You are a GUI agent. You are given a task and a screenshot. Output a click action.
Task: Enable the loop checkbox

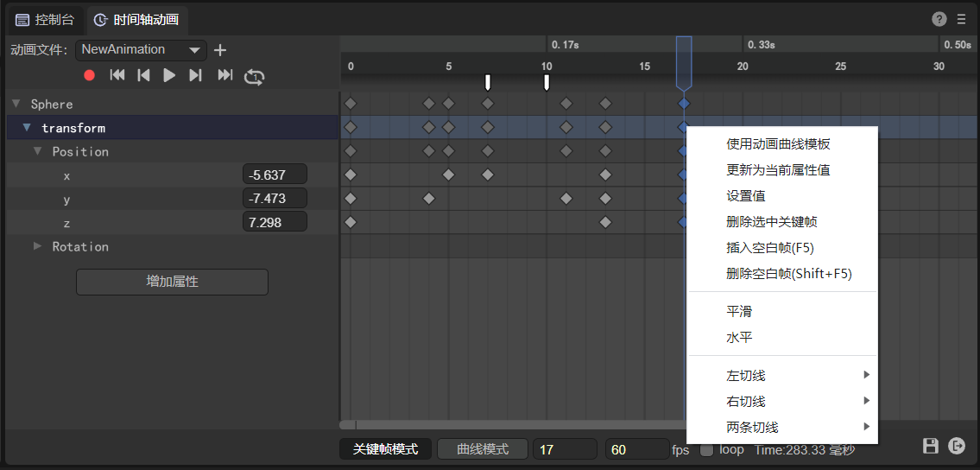pyautogui.click(x=706, y=449)
